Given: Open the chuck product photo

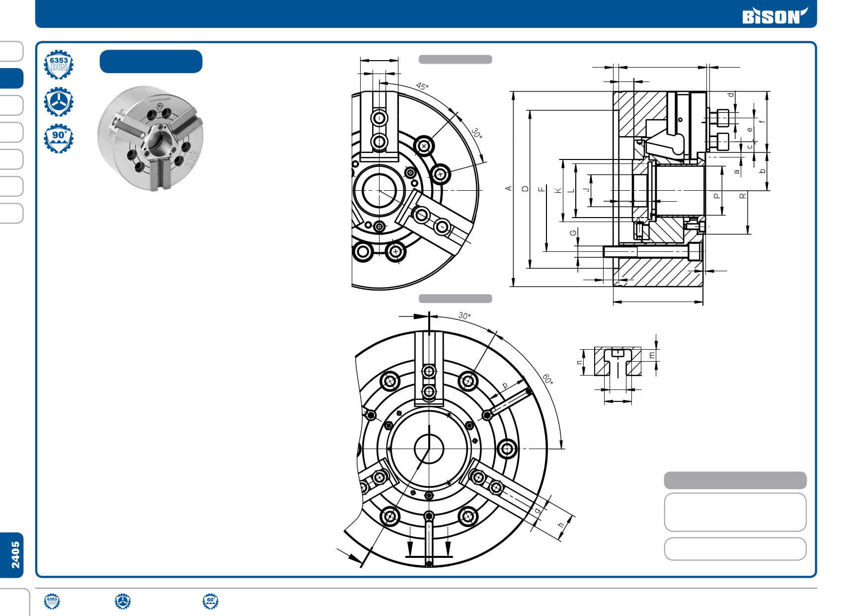Looking at the screenshot, I should [x=151, y=138].
